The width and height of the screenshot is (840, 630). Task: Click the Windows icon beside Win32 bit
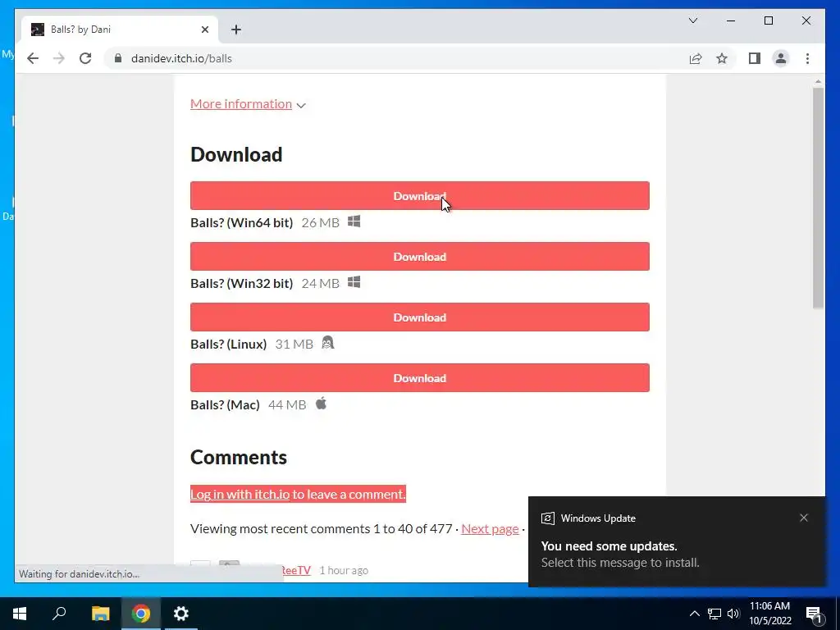(354, 282)
